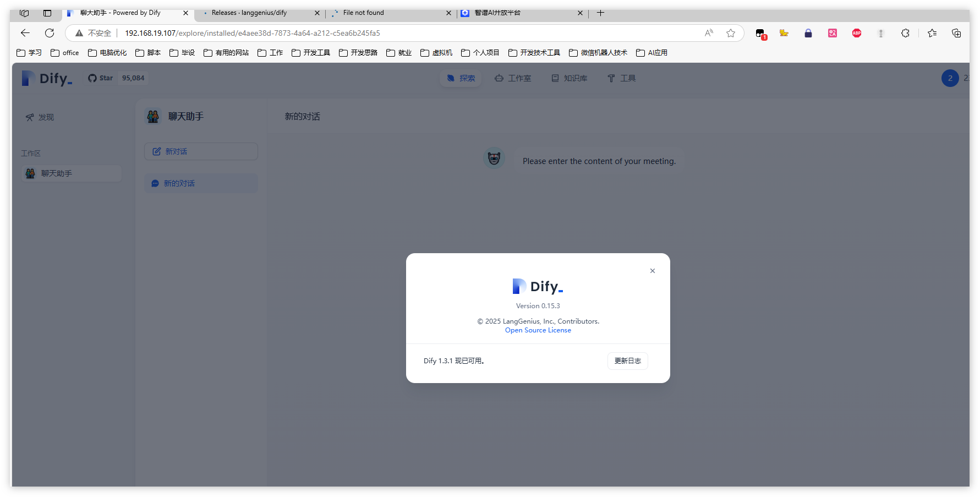The height and width of the screenshot is (497, 980).
Task: Open the pink translate extension icon
Action: [833, 33]
